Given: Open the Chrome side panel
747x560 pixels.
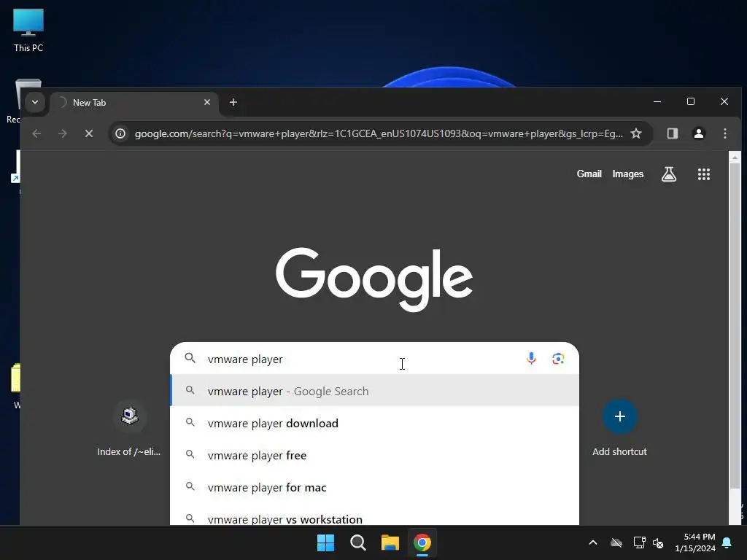Looking at the screenshot, I should 672,134.
